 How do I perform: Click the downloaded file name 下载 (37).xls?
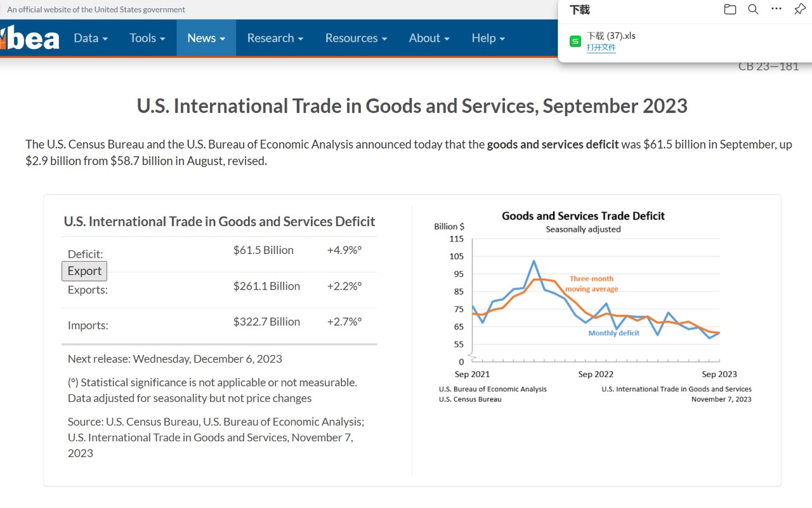(x=611, y=36)
